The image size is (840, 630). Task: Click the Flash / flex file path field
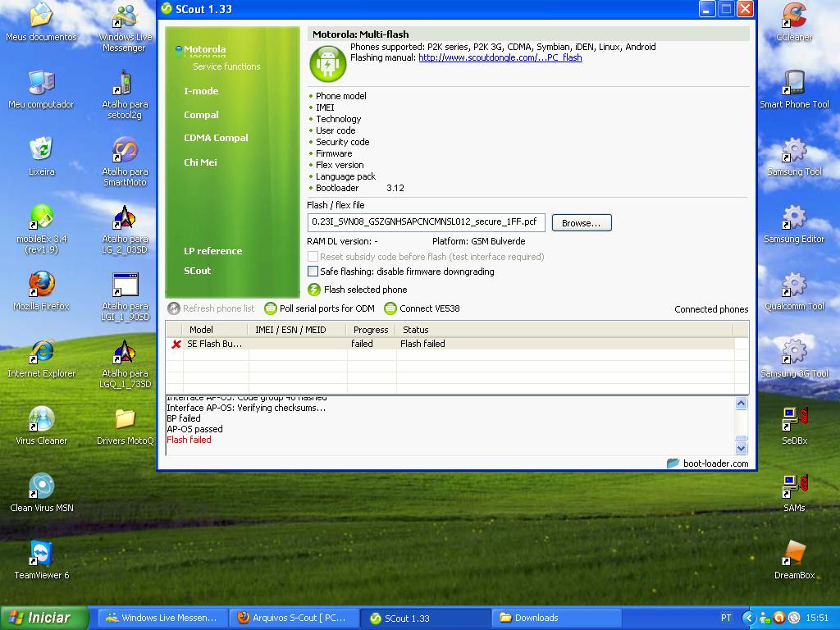tap(426, 222)
